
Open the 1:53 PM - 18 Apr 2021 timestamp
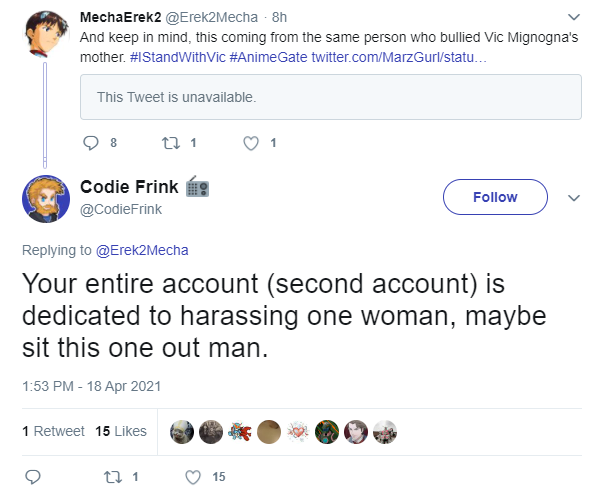coord(91,386)
